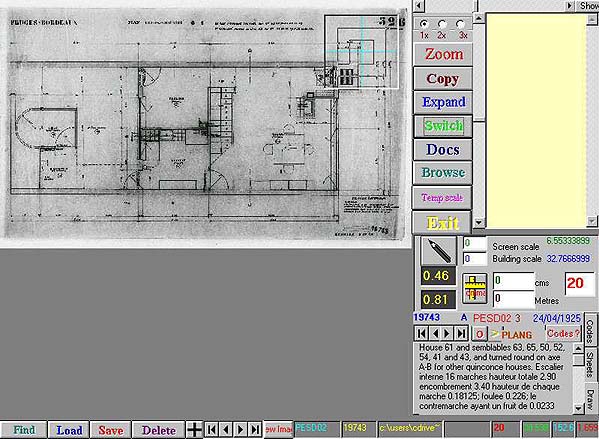Select the pencil drawing tool
Screen dimensions: 599x439
point(439,250)
